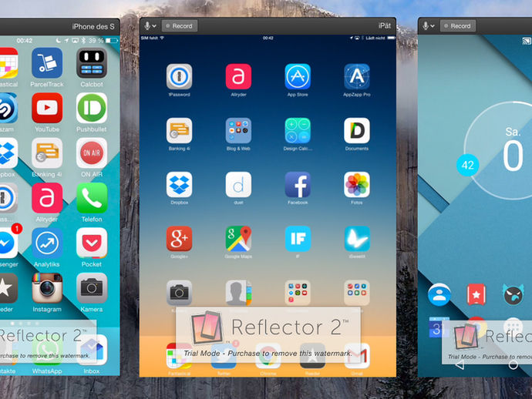Open Allryder on iPad window
Viewport: 532px width, 399px height.
pos(238,76)
